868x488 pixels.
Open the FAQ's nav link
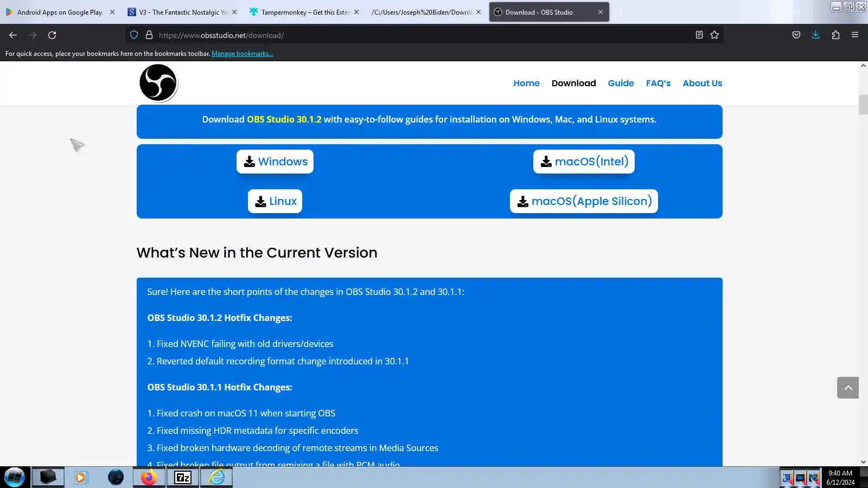(658, 83)
